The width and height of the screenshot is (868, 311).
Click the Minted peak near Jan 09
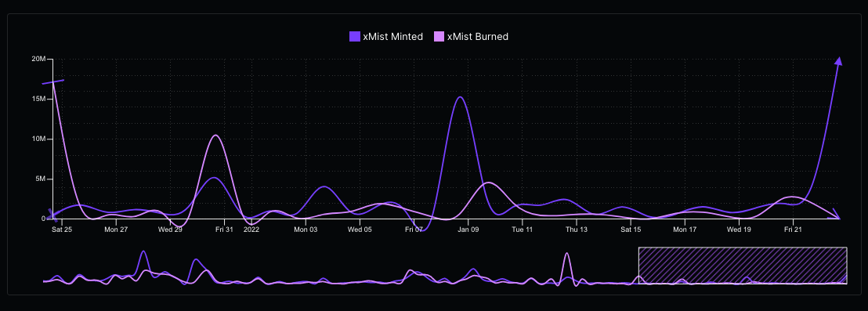coord(461,97)
